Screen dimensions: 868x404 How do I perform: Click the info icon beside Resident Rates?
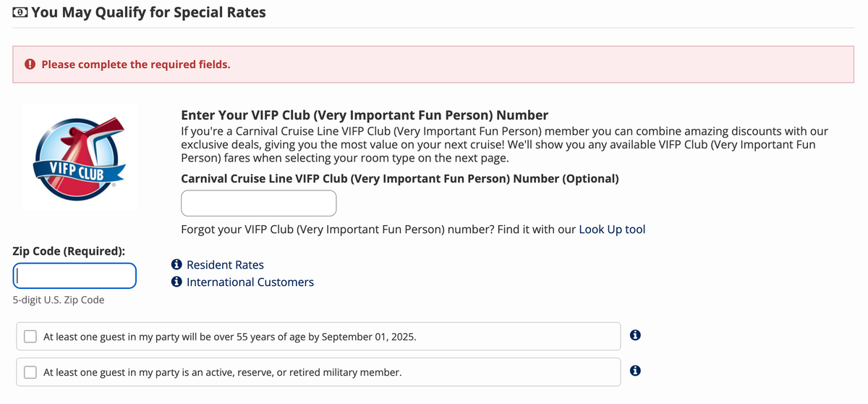pos(176,265)
